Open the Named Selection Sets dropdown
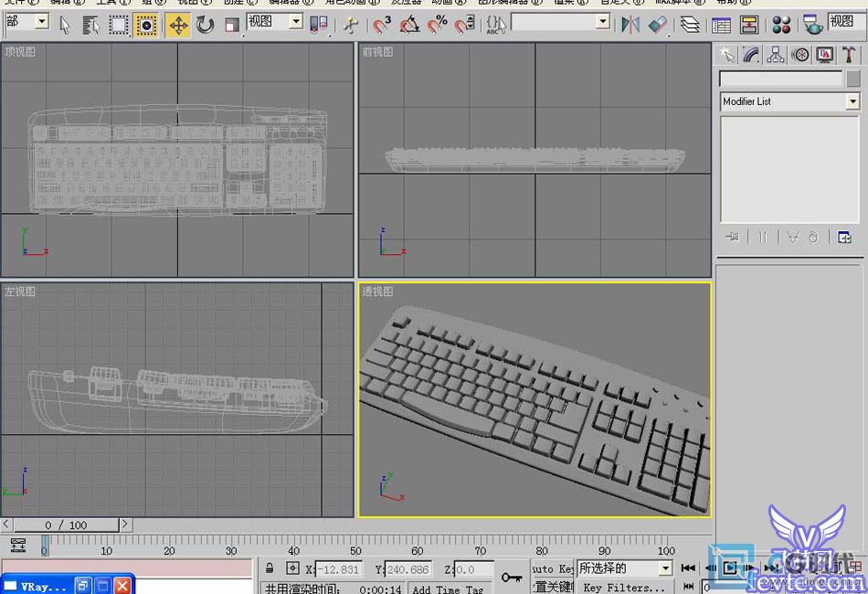868x594 pixels. [603, 22]
